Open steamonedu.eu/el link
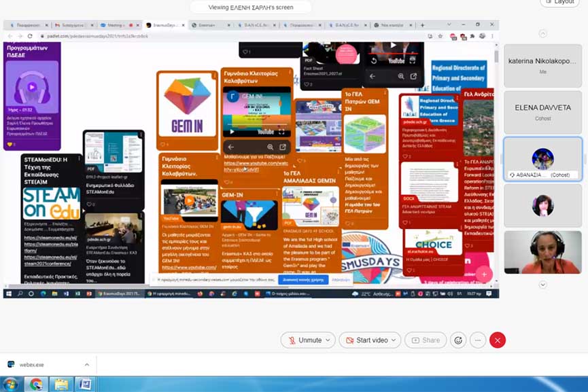 pyautogui.click(x=50, y=238)
